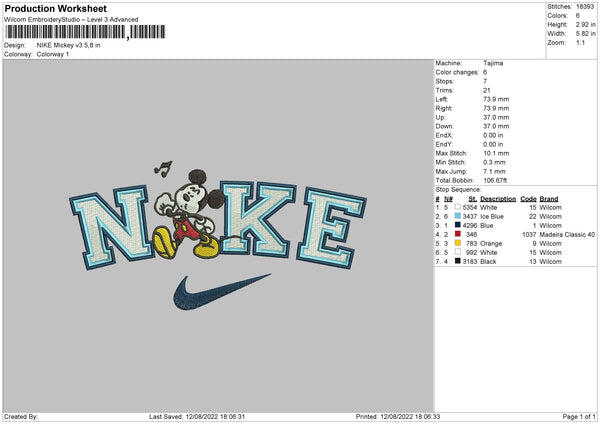Click the 'Stop Sequence:' heading
The image size is (600, 424).
pos(458,189)
